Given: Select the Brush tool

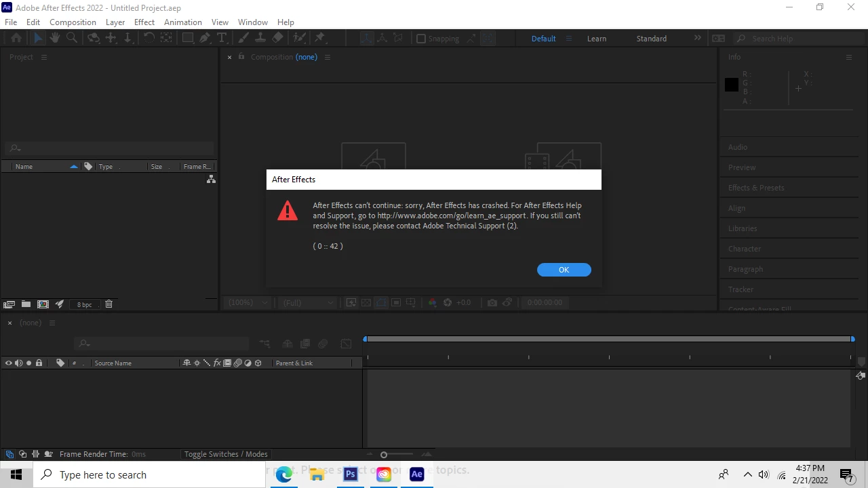Looking at the screenshot, I should pos(243,39).
